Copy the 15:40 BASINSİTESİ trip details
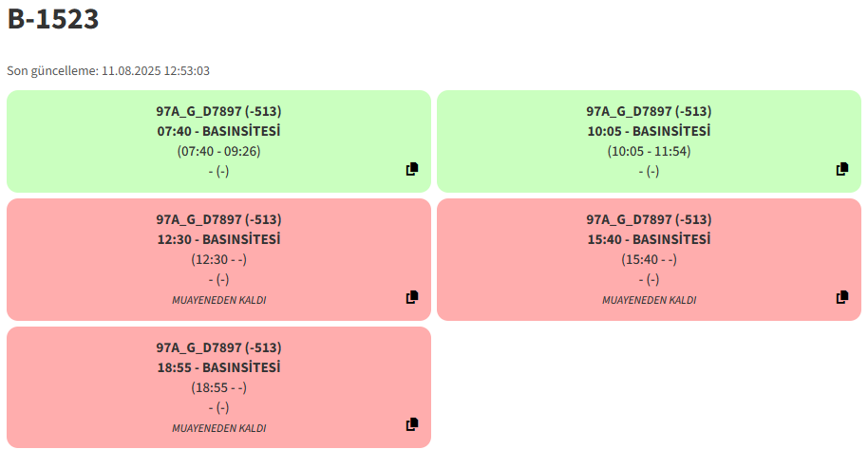Viewport: 868px width, 468px height. 842,297
